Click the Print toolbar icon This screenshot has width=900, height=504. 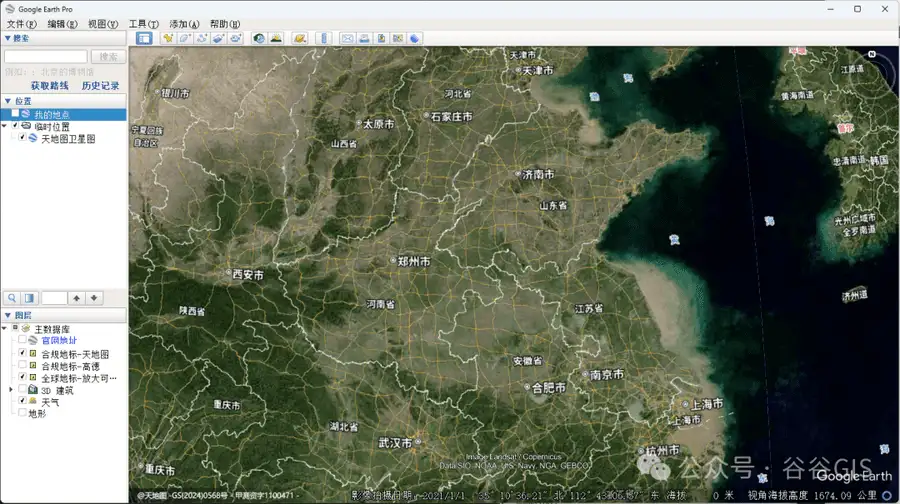pyautogui.click(x=364, y=38)
